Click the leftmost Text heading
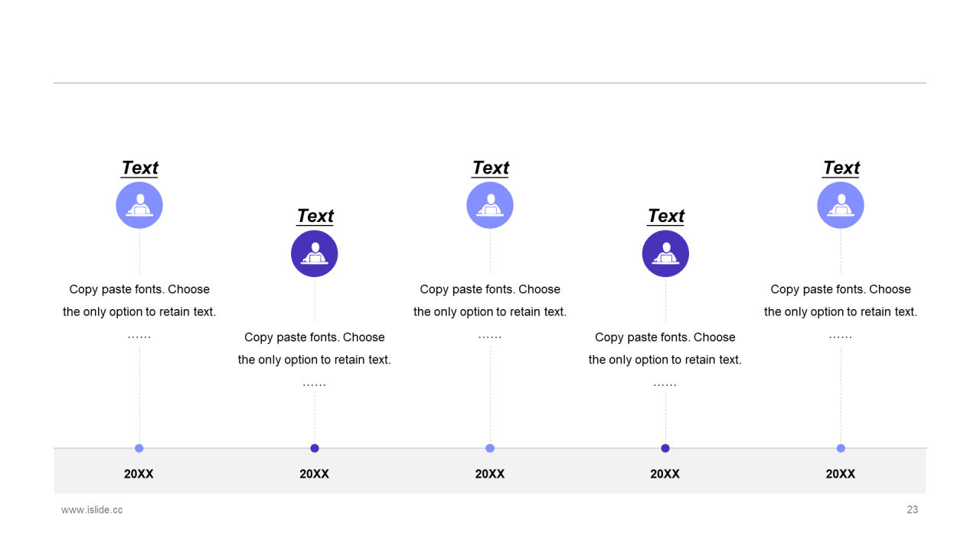The width and height of the screenshot is (980, 551). [139, 168]
